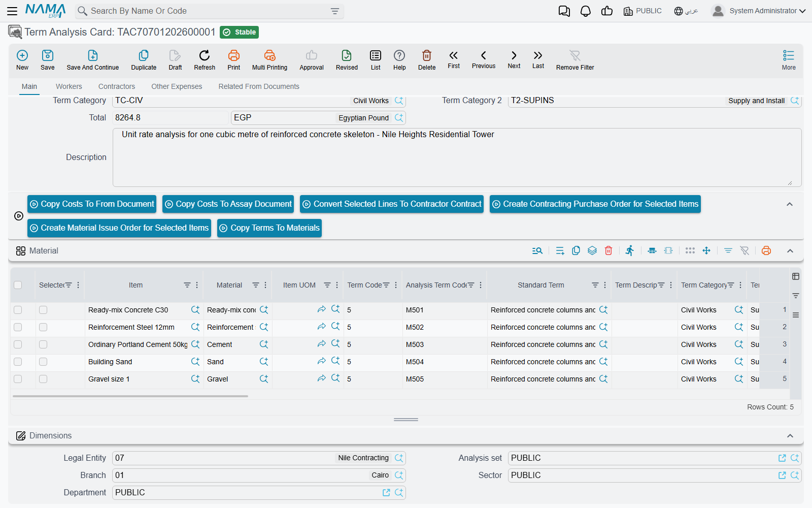Viewport: 812px width, 508px height.
Task: Delete selected Material grid lines
Action: point(608,250)
